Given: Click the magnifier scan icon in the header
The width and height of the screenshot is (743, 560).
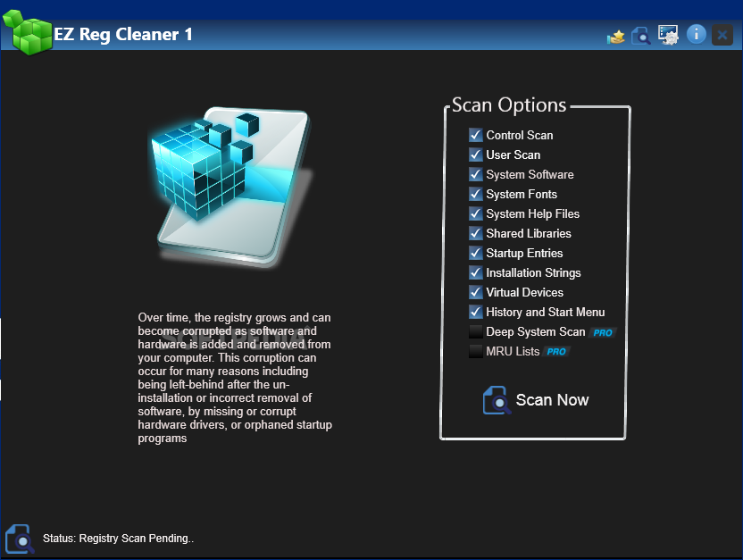Looking at the screenshot, I should [640, 36].
